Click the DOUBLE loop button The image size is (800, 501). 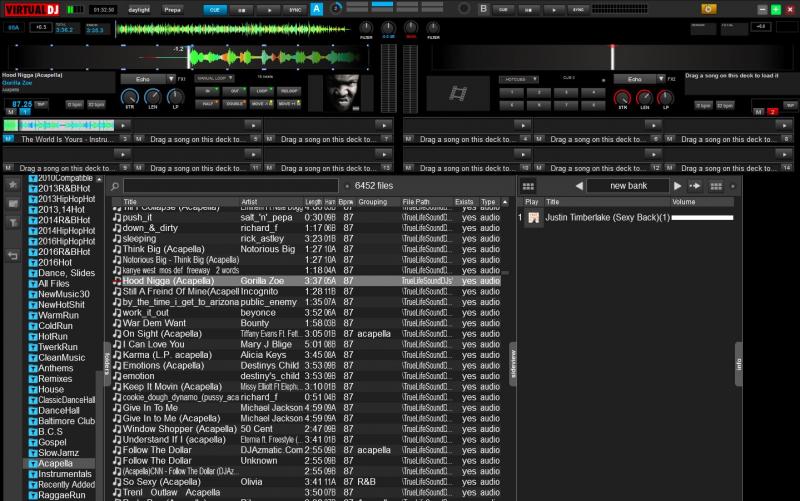[235, 104]
